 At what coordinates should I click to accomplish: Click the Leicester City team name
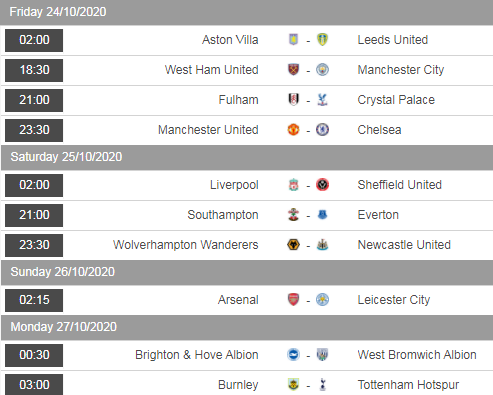[x=394, y=300]
